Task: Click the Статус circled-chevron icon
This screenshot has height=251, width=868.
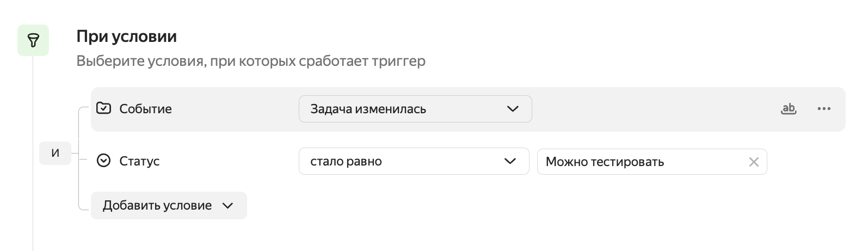Action: click(x=103, y=161)
